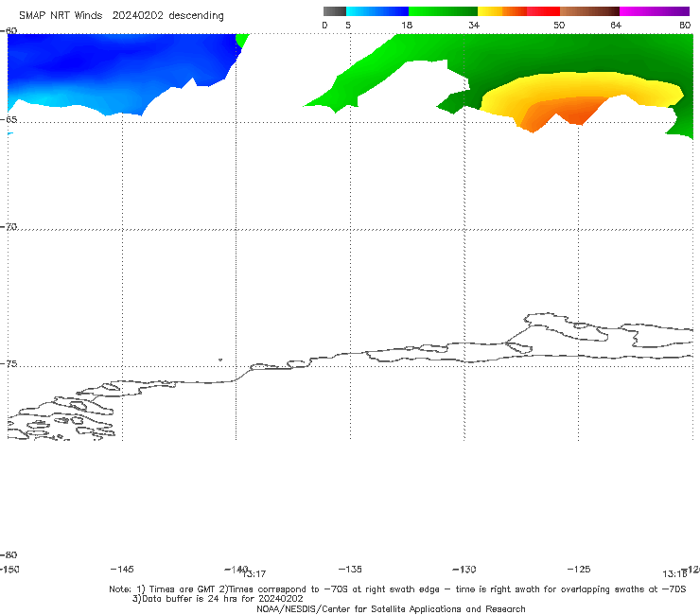Click the '-125' longitude label

pos(579,569)
